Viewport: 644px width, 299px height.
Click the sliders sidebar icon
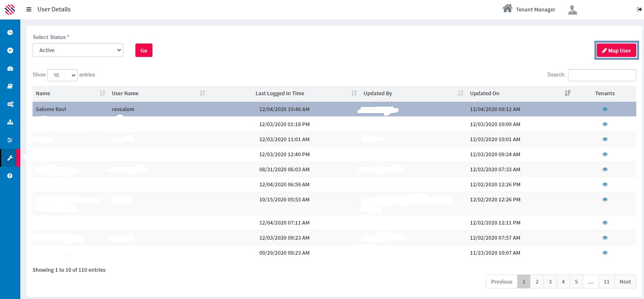click(10, 140)
